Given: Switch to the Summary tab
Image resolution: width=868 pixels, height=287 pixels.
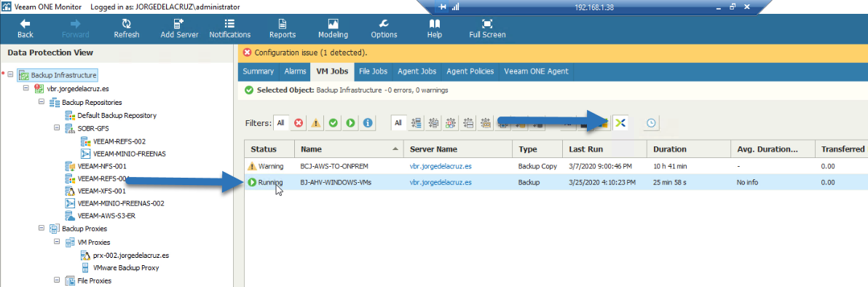Looking at the screenshot, I should 258,71.
